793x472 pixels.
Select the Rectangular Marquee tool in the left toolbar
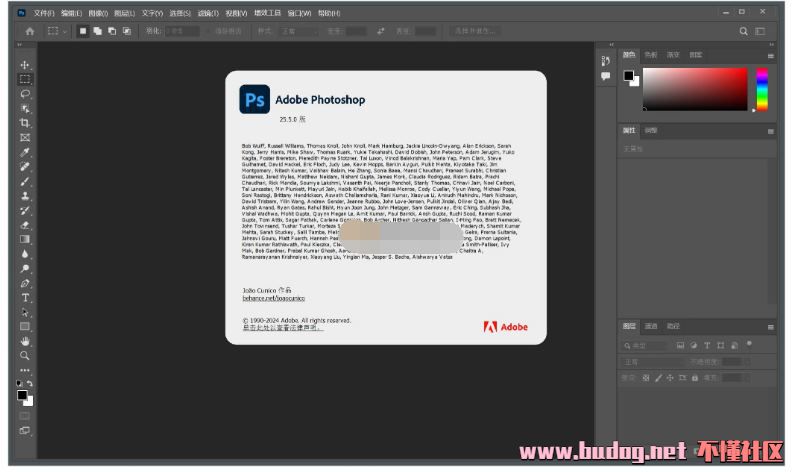click(x=25, y=79)
